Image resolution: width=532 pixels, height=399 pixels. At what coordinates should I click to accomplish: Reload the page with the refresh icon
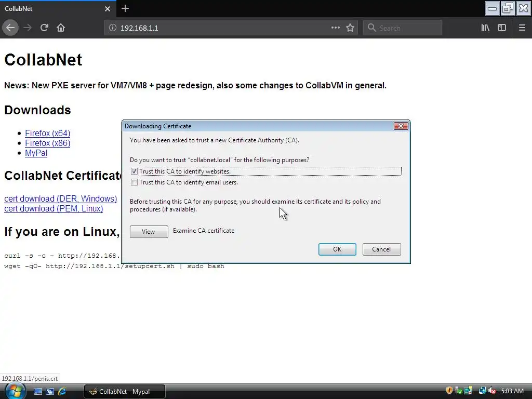(45, 28)
